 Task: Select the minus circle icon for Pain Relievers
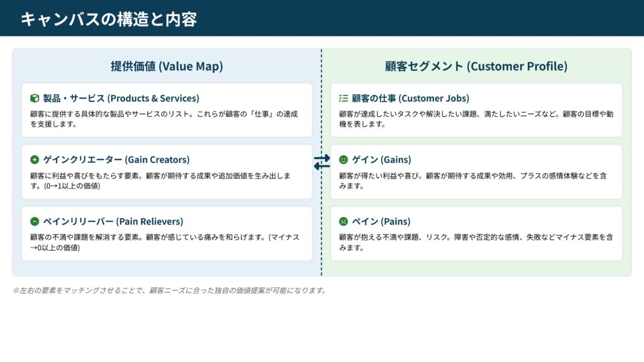click(35, 221)
